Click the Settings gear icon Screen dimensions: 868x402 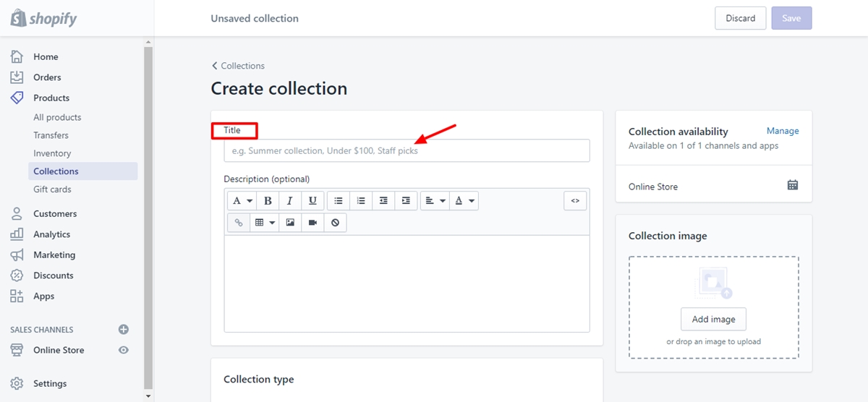click(x=17, y=383)
